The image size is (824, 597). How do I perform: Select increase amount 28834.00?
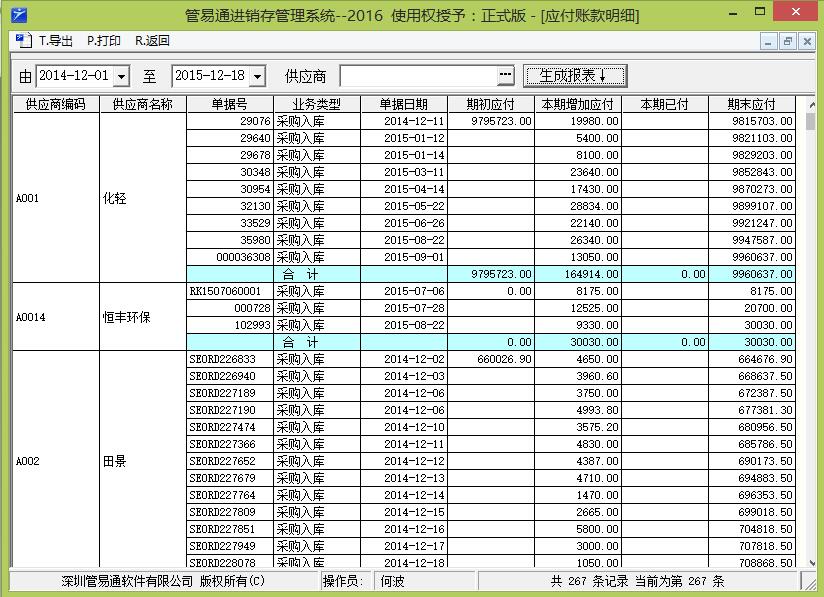578,206
